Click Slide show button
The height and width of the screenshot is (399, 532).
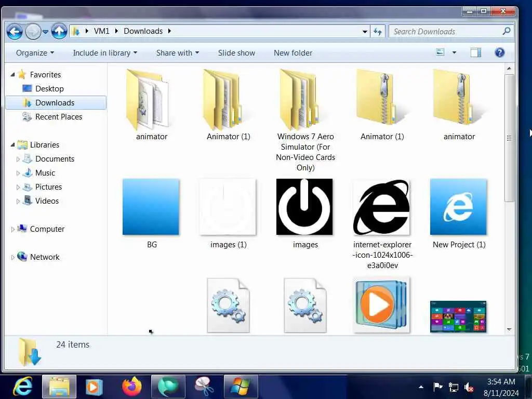(236, 53)
